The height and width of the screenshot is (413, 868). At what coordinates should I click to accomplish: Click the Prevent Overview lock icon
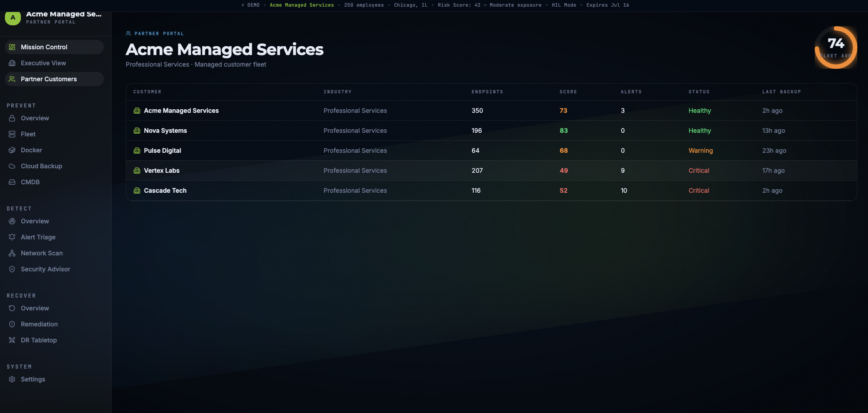[x=12, y=118]
